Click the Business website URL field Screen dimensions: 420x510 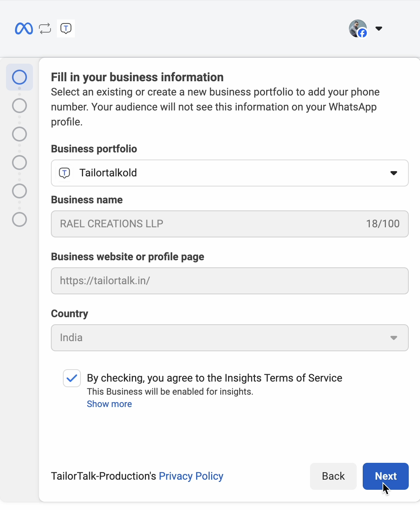(230, 281)
